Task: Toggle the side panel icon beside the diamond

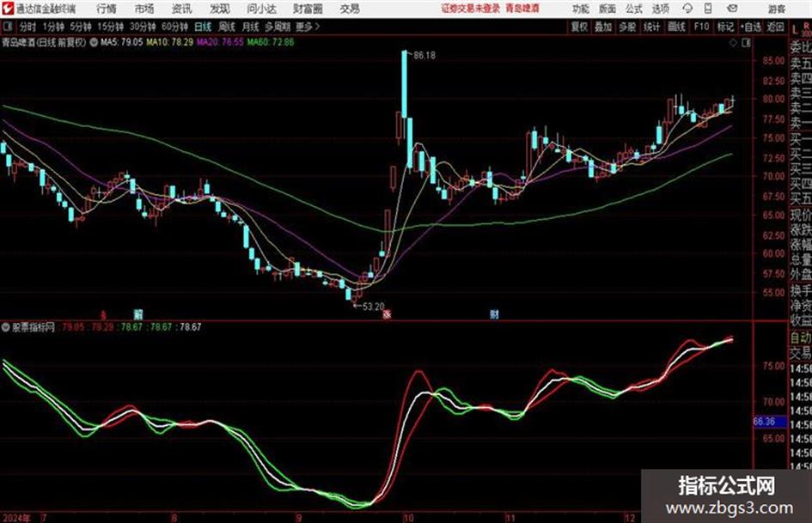Action: click(746, 43)
